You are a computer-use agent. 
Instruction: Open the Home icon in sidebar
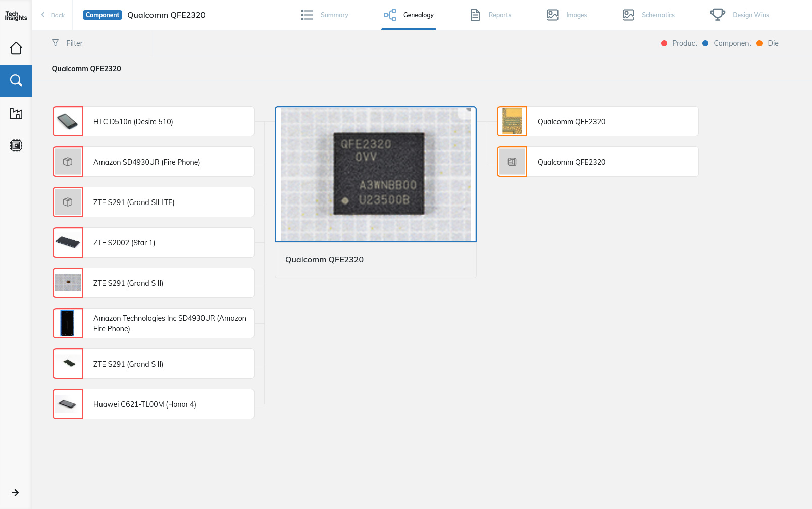click(x=16, y=48)
